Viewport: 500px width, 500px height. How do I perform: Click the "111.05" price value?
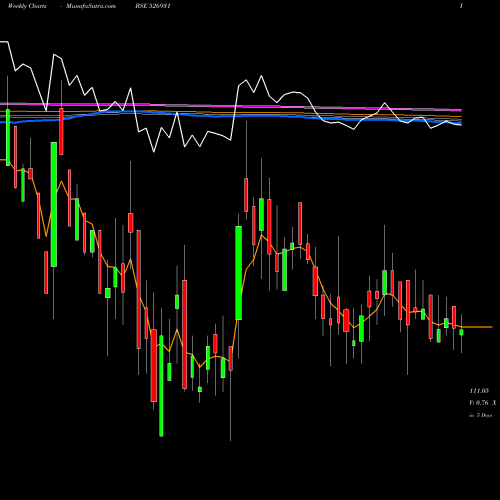479,390
